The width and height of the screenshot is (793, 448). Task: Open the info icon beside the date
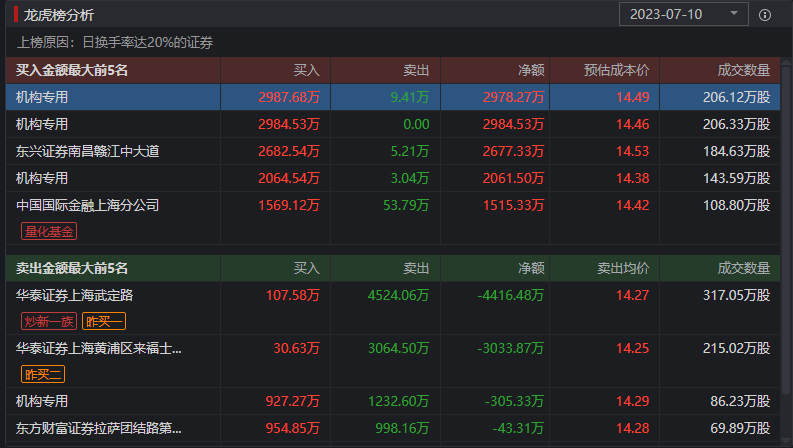pos(765,15)
